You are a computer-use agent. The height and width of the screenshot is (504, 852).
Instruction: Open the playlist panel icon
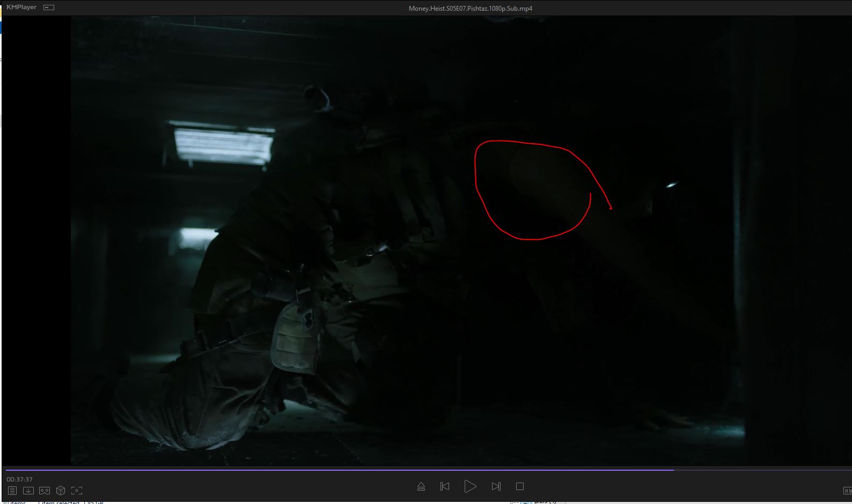point(12,491)
